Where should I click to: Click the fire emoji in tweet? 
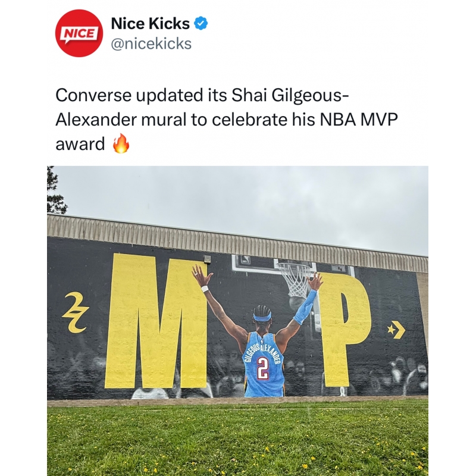121,143
